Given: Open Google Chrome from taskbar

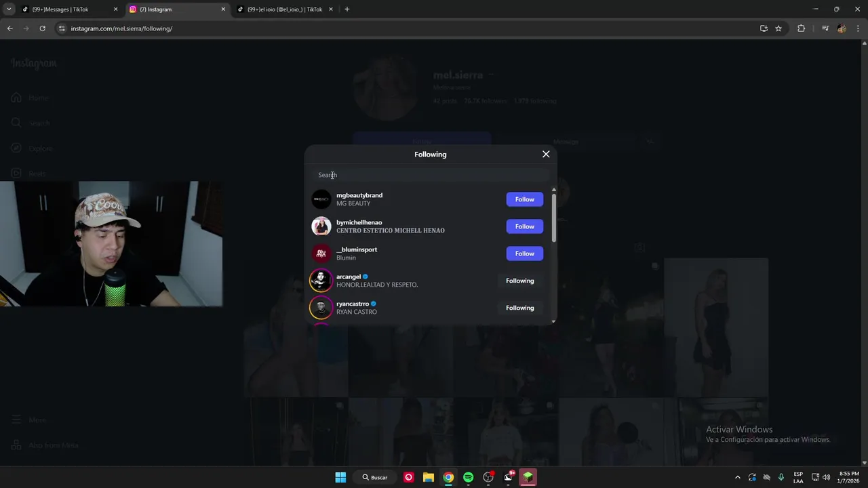Looking at the screenshot, I should click(x=448, y=477).
